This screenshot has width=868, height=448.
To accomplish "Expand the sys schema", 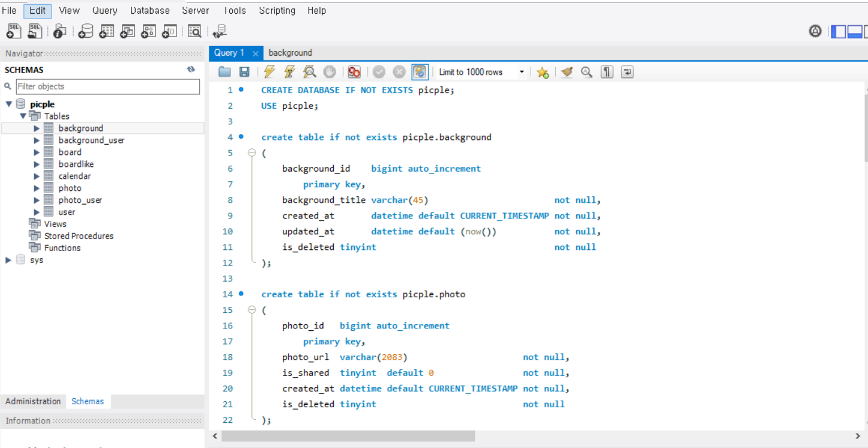I will point(8,260).
